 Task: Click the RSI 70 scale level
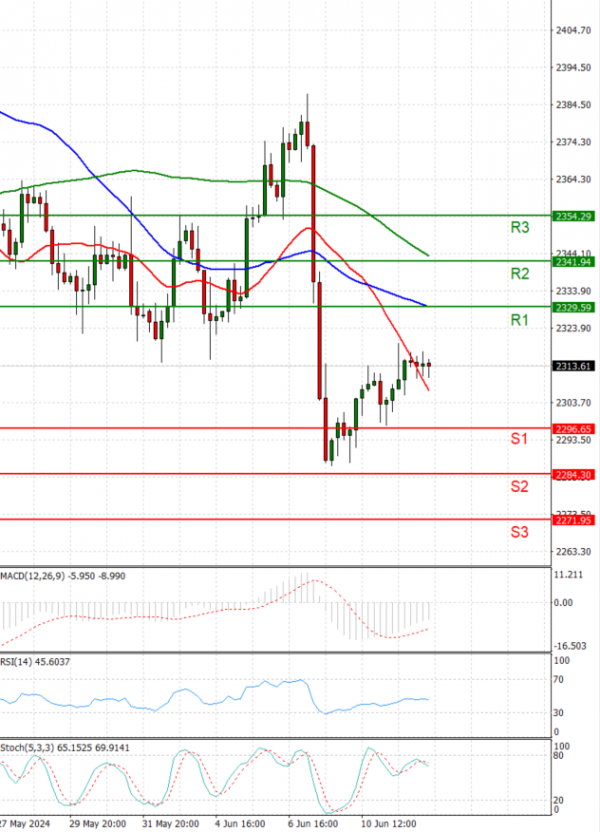click(559, 680)
